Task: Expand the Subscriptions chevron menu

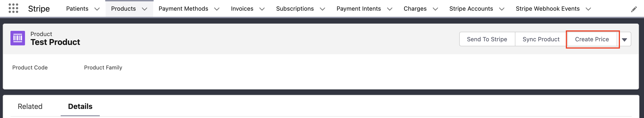Action: tap(322, 9)
